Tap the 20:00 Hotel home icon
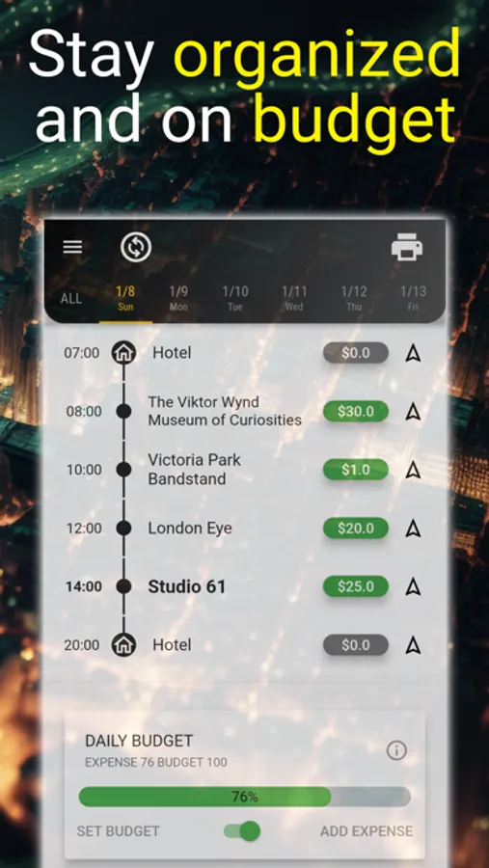Viewport: 489px width, 868px height. click(x=123, y=645)
